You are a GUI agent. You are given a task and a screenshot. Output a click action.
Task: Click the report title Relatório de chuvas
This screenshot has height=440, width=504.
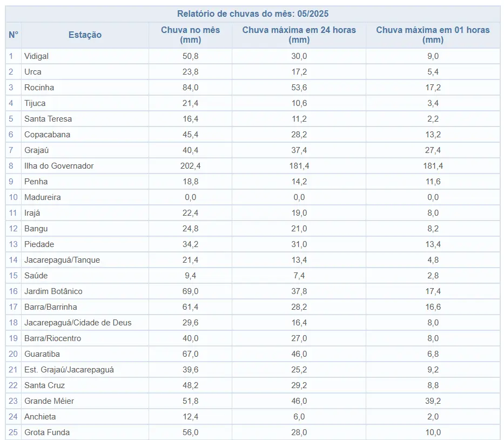coord(253,14)
